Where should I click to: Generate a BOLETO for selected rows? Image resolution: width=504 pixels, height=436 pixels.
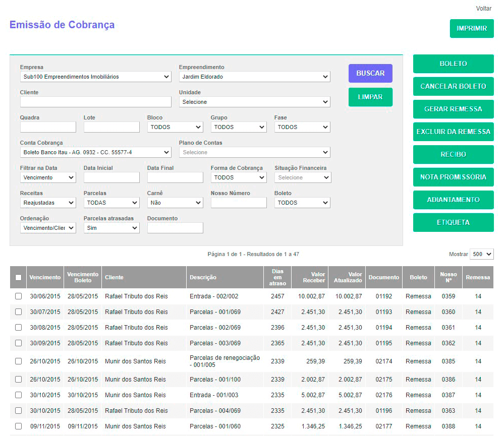[x=453, y=64]
